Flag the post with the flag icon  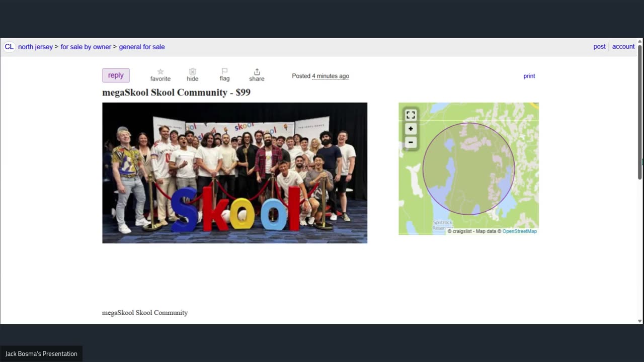click(224, 71)
